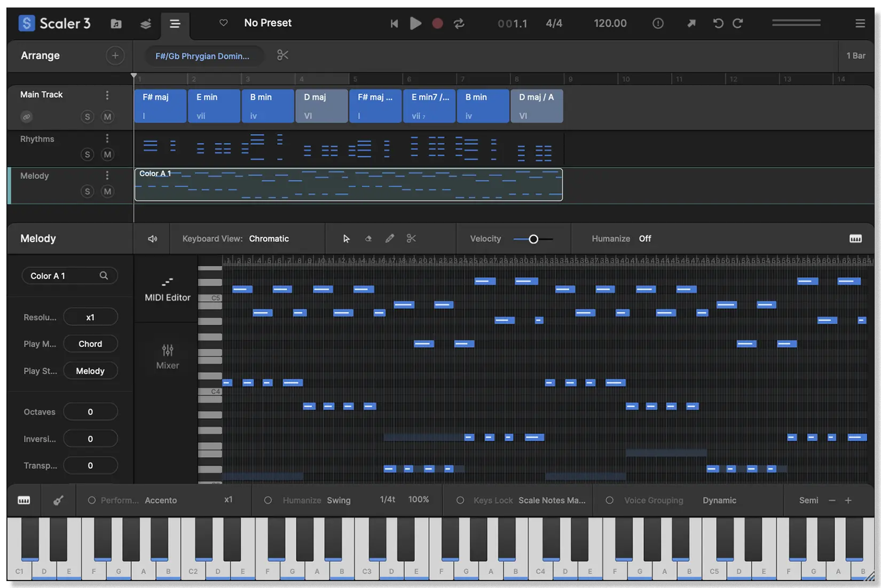Click the Scaler 3 logo icon
Screen dimensions: 881x588
[26, 23]
